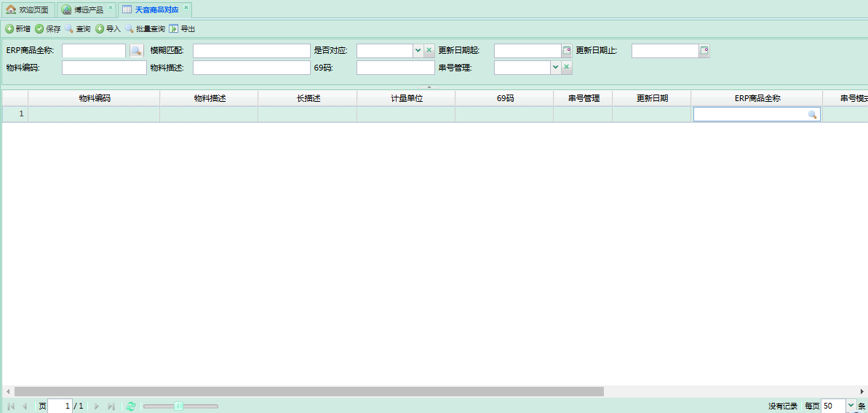Open the 更新日期起 calendar picker
This screenshot has width=868, height=413.
tap(567, 51)
